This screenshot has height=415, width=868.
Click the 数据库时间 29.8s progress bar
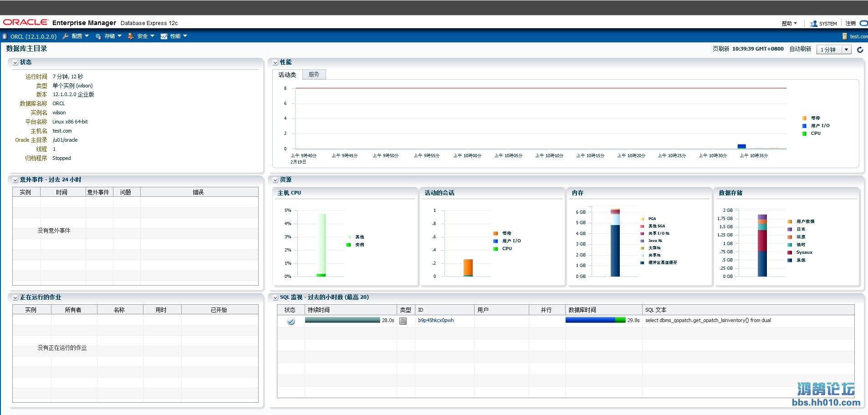click(595, 320)
